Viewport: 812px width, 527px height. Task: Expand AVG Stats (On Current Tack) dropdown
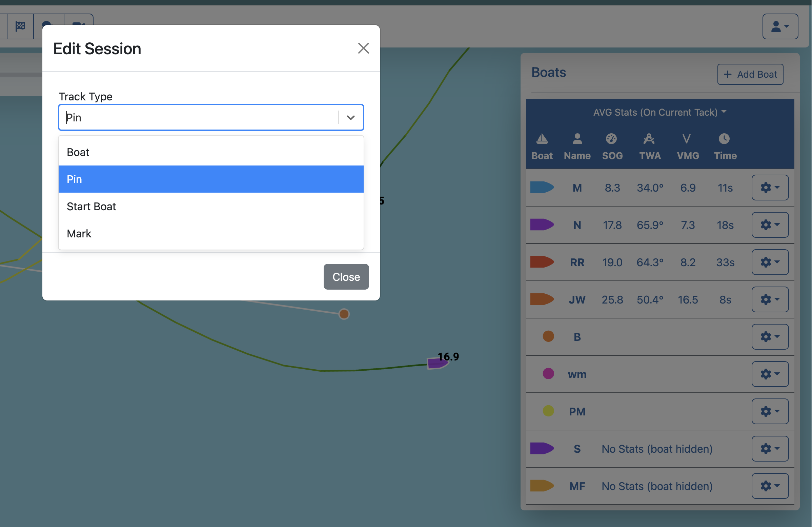[659, 112]
